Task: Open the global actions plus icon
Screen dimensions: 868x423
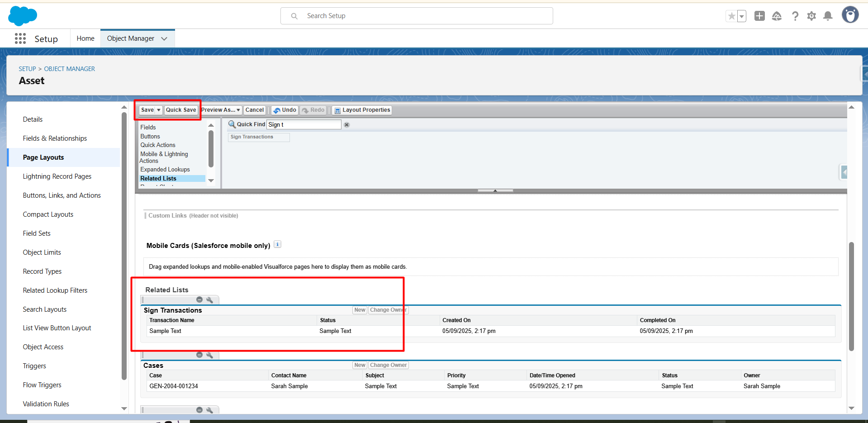Action: pyautogui.click(x=759, y=16)
